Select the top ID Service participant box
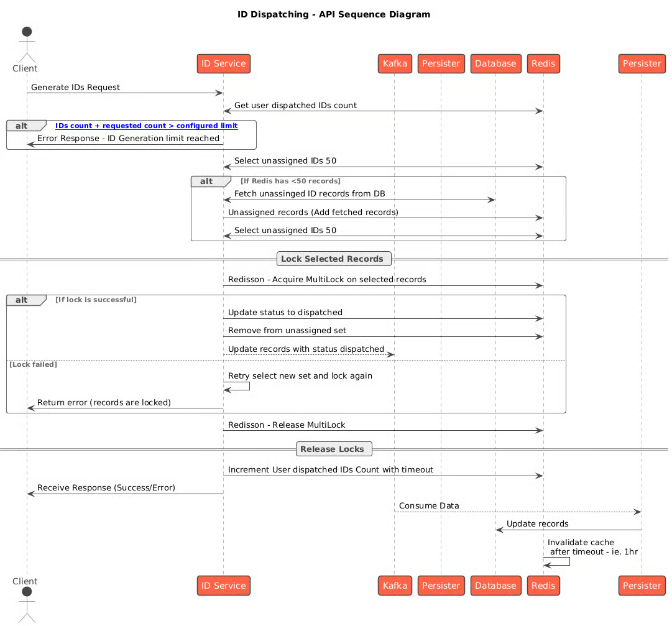 (x=223, y=63)
